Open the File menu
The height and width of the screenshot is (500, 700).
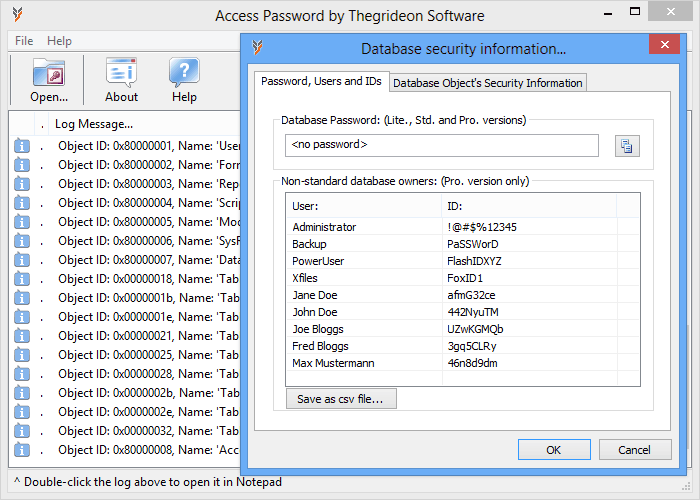pyautogui.click(x=24, y=41)
